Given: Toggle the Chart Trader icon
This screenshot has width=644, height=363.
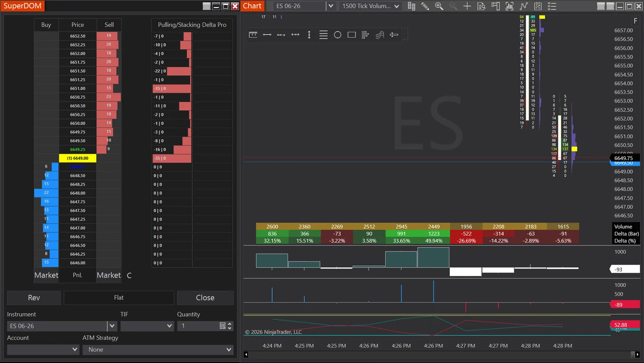Looking at the screenshot, I should point(495,6).
